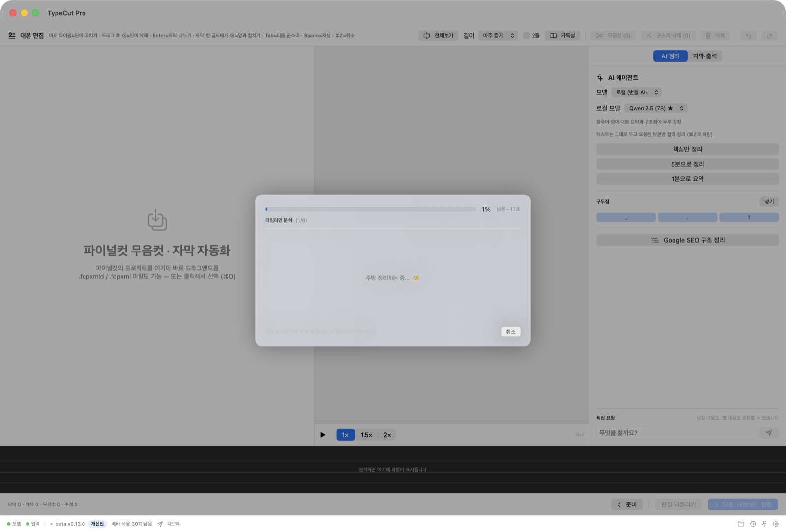Click the 1분으로 요약 button
786x532 pixels.
click(x=687, y=179)
